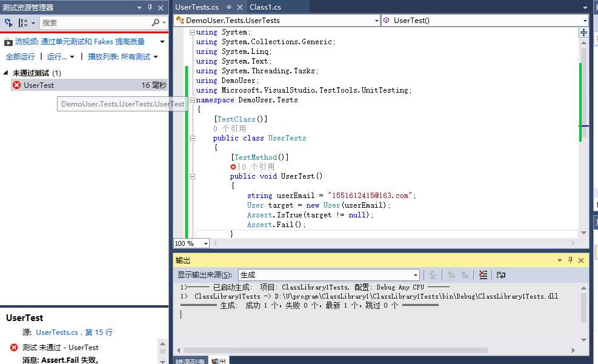Click the Output horizontal scrollbar right arrow

click(x=573, y=350)
